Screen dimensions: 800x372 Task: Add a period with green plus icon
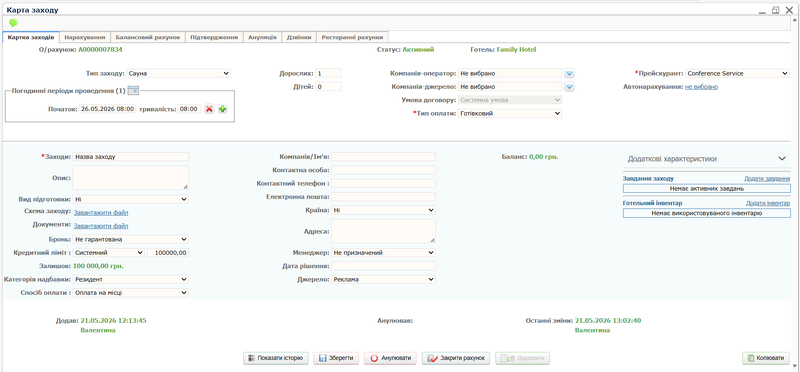point(222,109)
